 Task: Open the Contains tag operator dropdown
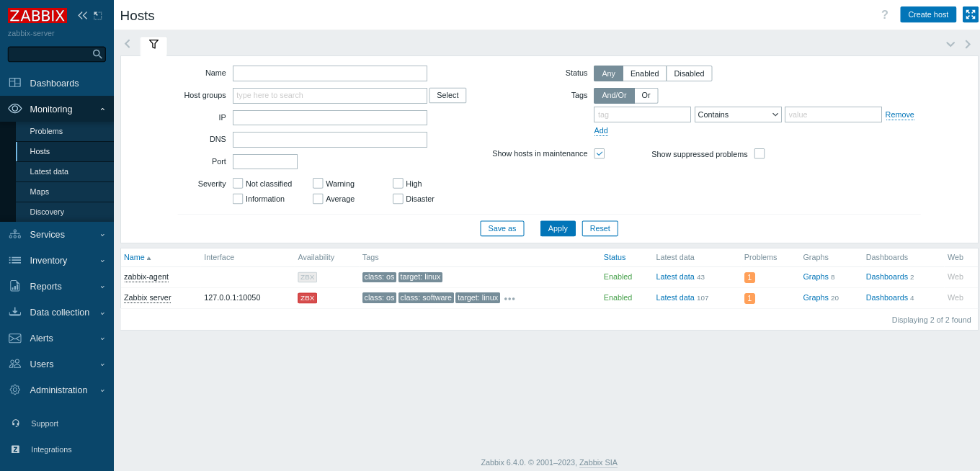pyautogui.click(x=737, y=115)
